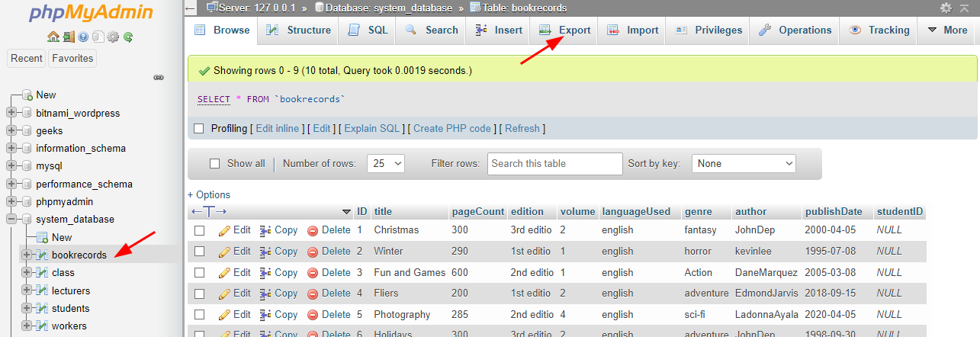This screenshot has width=980, height=337.
Task: Click the Create PHP code link
Action: point(452,129)
